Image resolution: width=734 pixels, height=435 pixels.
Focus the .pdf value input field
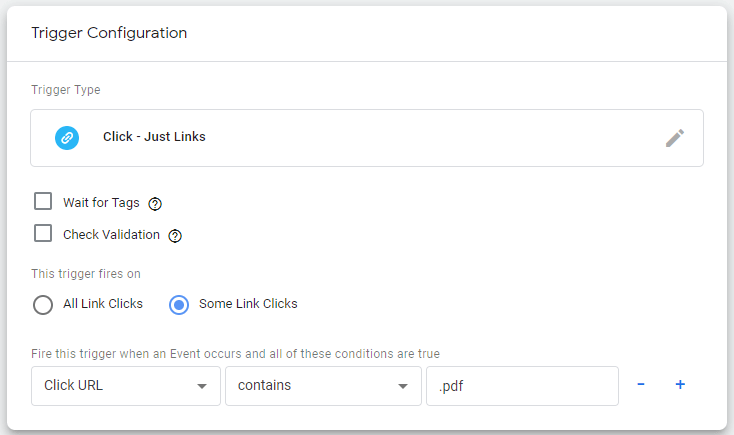(x=522, y=386)
